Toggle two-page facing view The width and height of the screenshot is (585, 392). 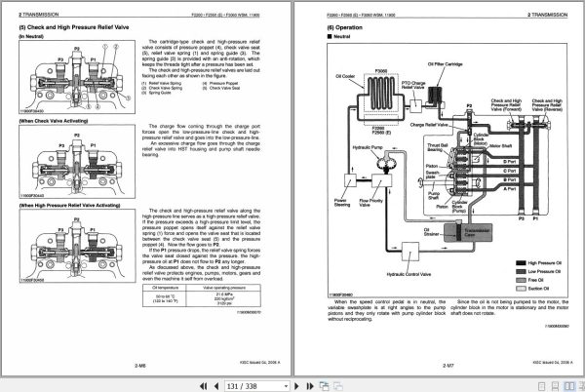pos(569,386)
